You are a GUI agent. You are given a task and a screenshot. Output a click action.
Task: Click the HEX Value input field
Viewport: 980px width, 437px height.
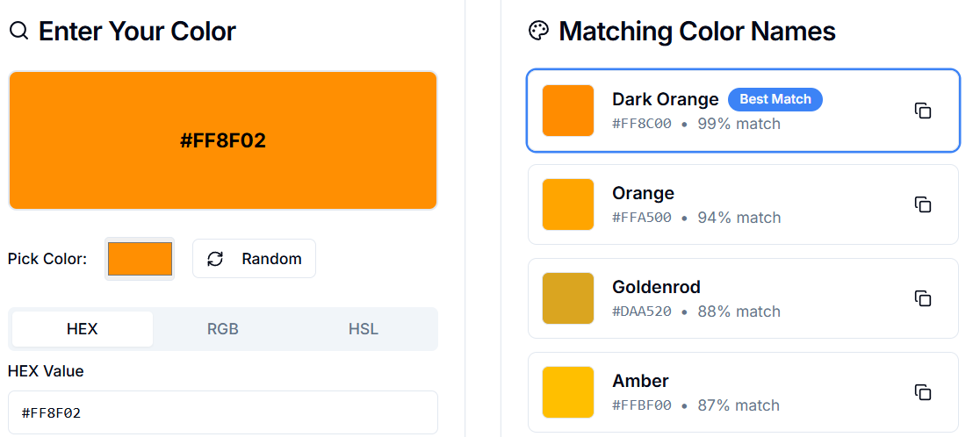click(x=223, y=412)
